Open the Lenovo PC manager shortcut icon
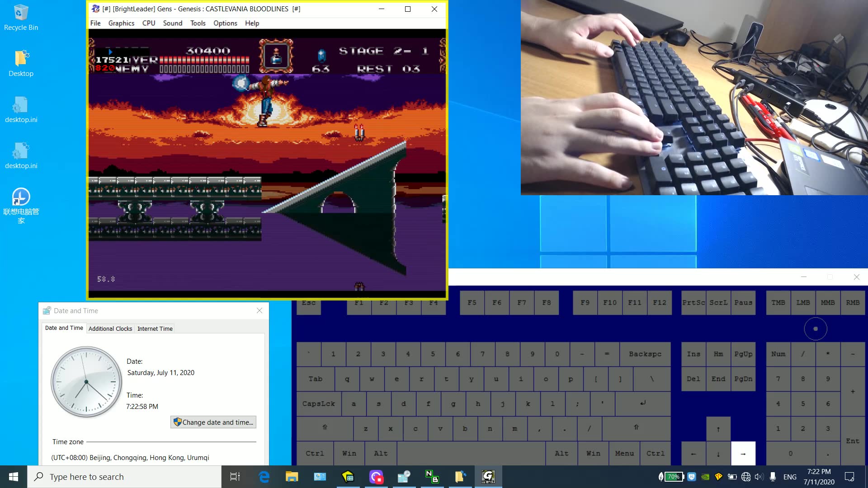This screenshot has height=488, width=868. (x=21, y=206)
